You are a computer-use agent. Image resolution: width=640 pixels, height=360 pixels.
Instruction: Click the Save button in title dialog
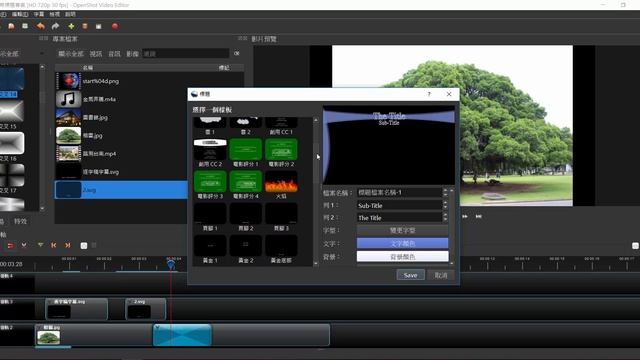411,275
